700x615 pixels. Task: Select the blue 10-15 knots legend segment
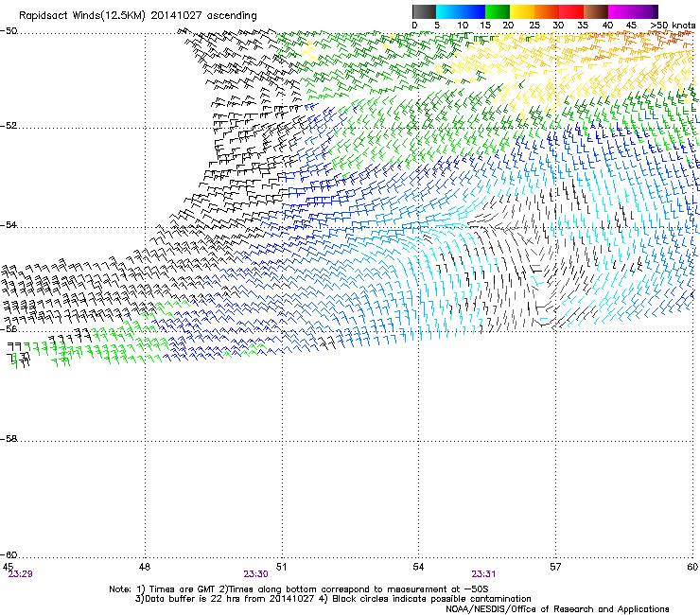[473, 11]
